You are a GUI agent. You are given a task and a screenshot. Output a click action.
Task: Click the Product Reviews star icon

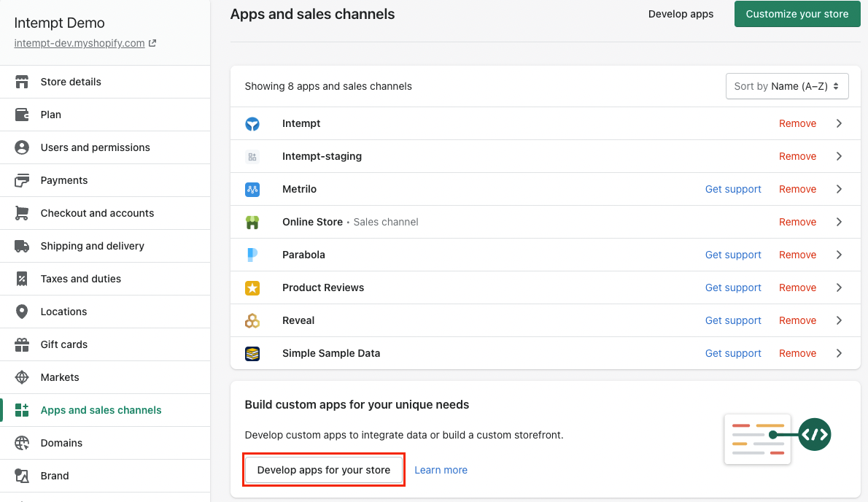(252, 287)
